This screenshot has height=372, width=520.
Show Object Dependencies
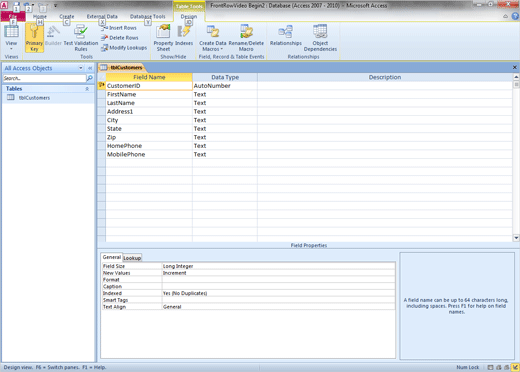point(320,37)
